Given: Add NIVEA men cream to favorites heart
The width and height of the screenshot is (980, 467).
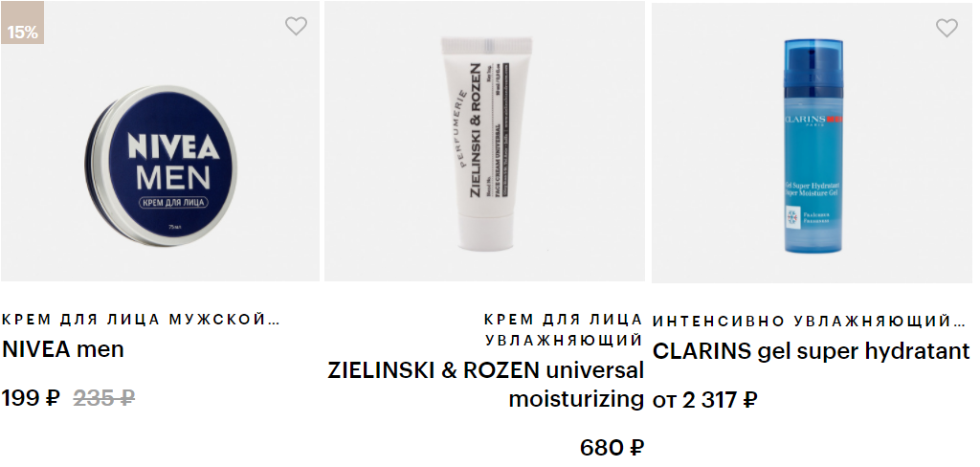Looking at the screenshot, I should click(296, 26).
